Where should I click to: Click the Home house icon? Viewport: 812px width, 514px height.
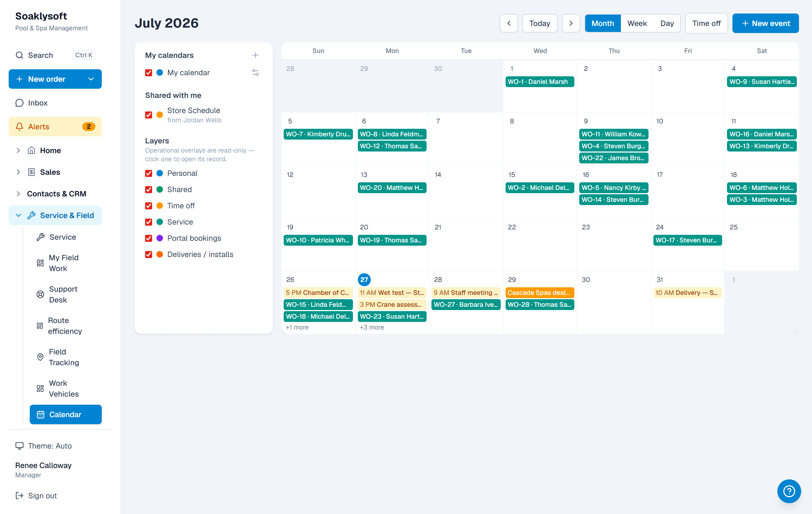coord(31,150)
